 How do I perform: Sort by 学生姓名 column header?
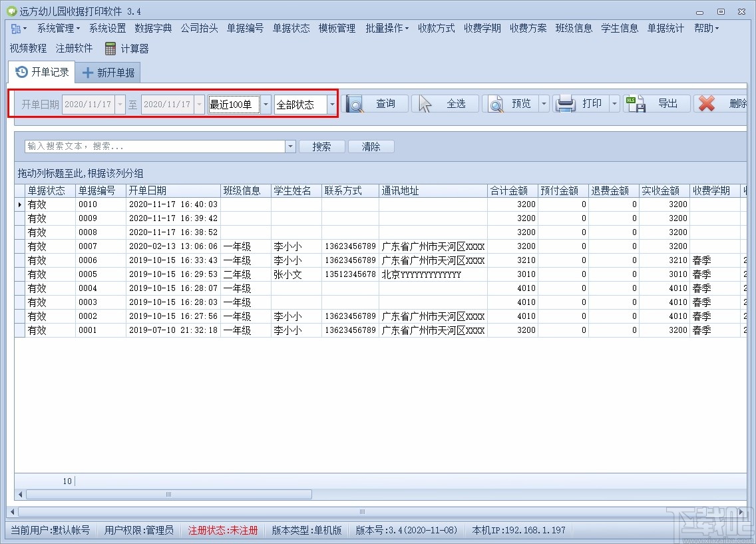point(296,190)
